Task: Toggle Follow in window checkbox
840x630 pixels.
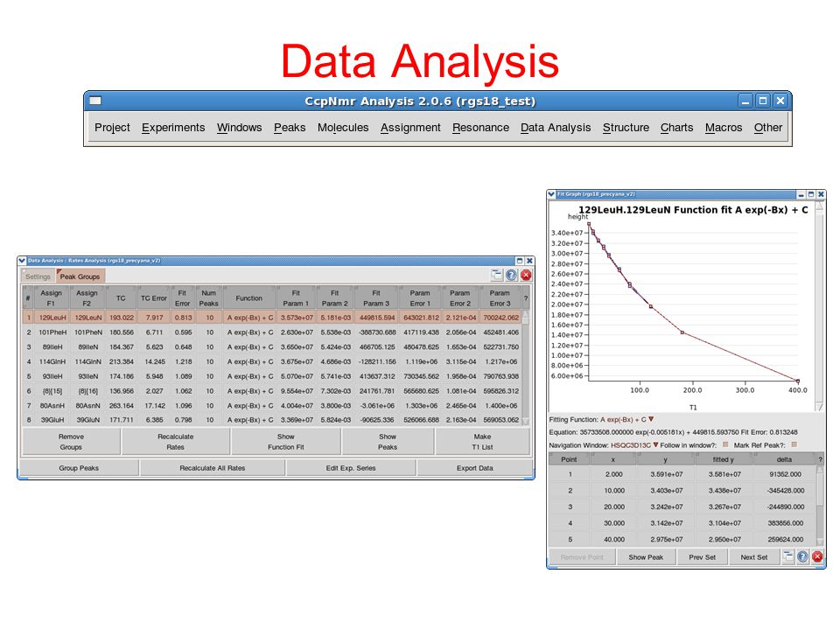Action: coord(725,444)
